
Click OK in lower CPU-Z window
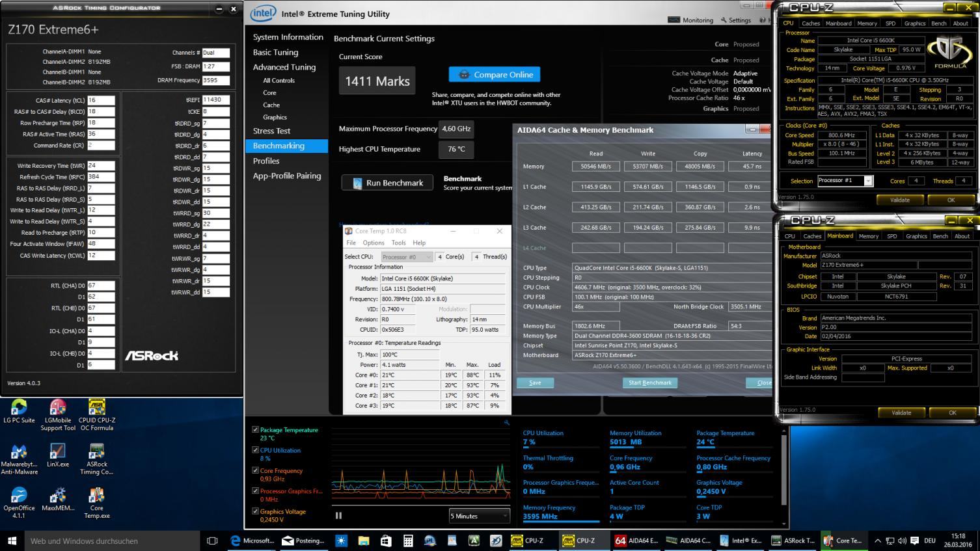click(952, 412)
